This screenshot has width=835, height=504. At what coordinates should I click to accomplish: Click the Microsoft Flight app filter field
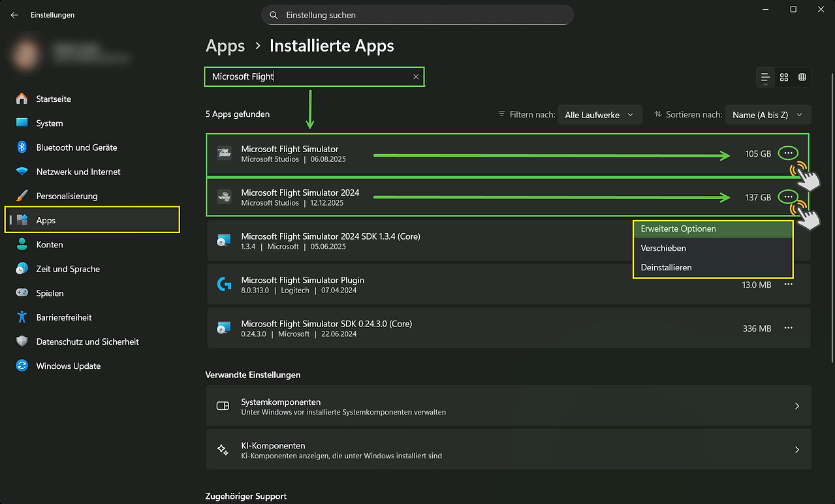(x=314, y=77)
